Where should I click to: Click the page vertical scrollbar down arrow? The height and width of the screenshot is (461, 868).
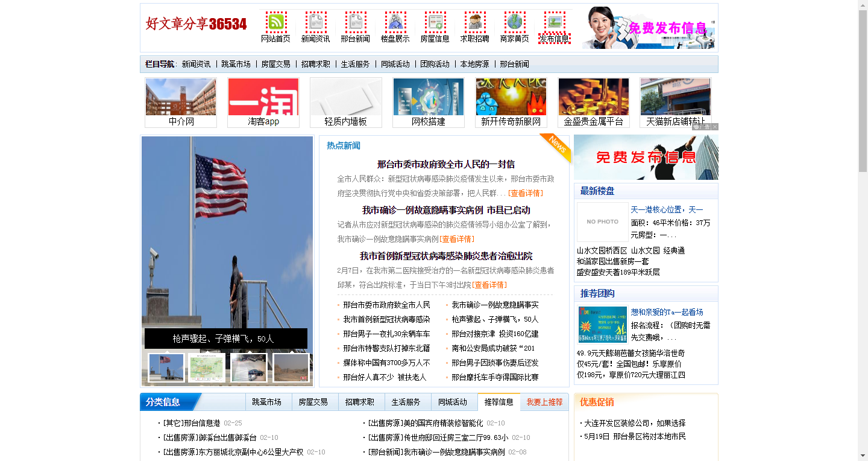click(x=863, y=456)
